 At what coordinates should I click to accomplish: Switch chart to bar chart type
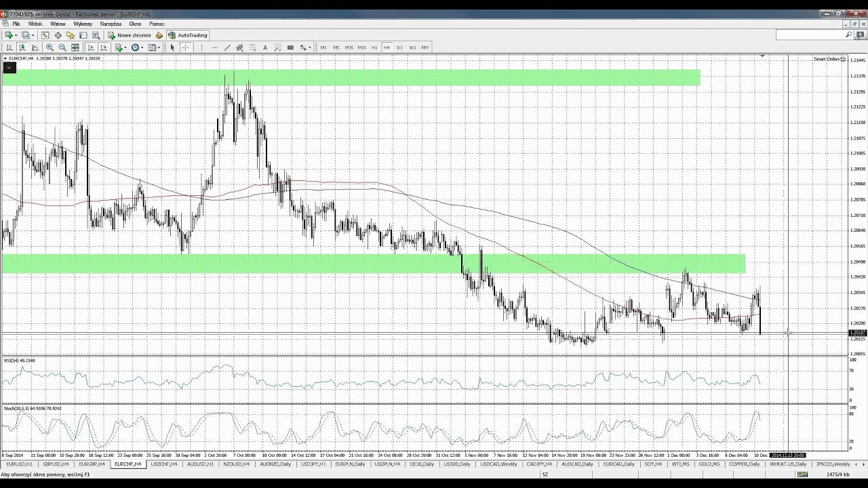click(x=9, y=47)
